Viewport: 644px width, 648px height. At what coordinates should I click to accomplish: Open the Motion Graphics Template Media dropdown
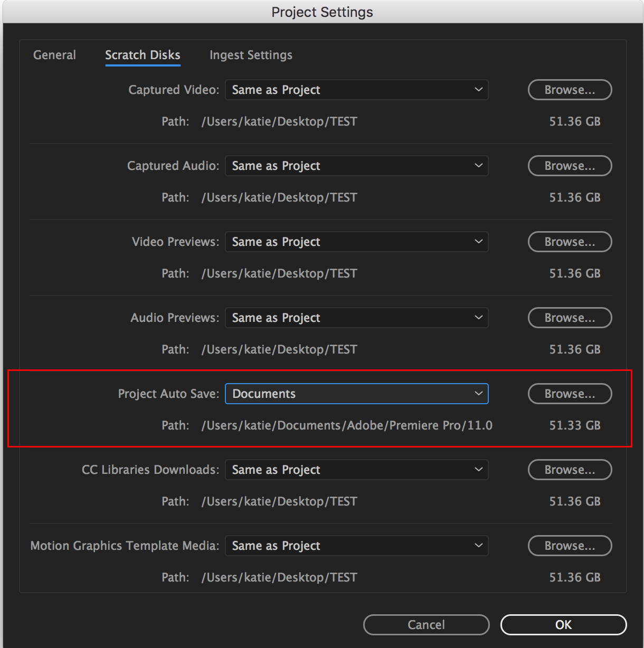pos(356,546)
